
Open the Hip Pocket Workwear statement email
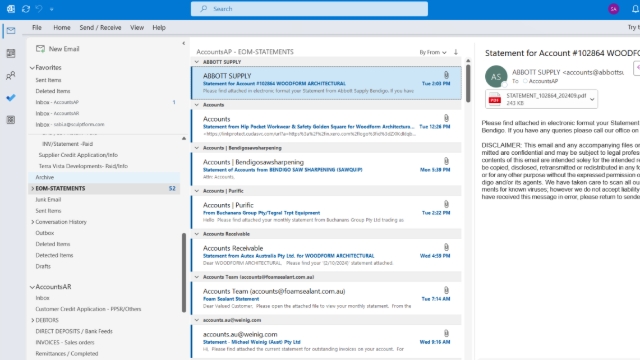326,127
